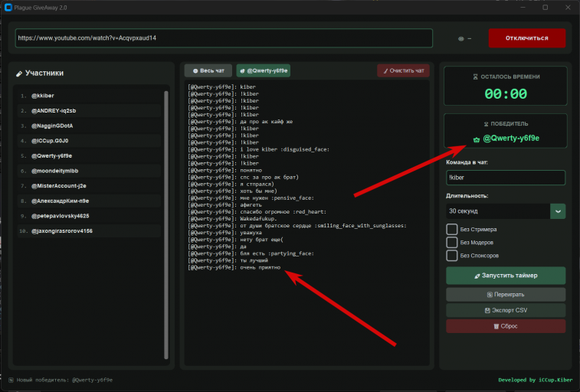The width and height of the screenshot is (580, 392).
Task: Select participant @ANDREY-iq2sb
Action: coord(89,111)
